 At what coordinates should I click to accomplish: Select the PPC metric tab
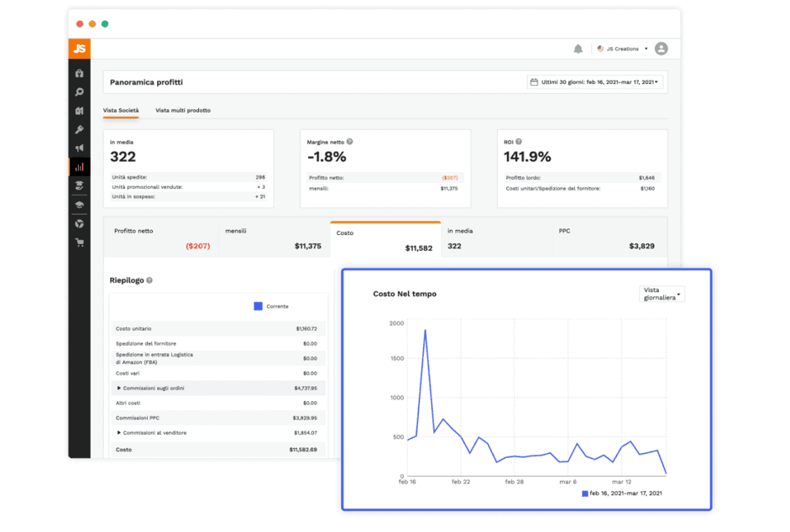(x=610, y=238)
